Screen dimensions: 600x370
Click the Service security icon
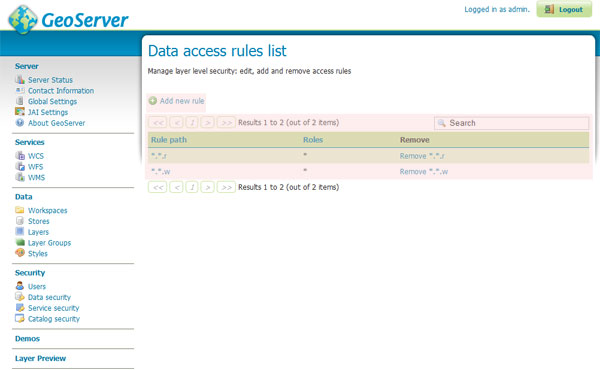point(20,307)
